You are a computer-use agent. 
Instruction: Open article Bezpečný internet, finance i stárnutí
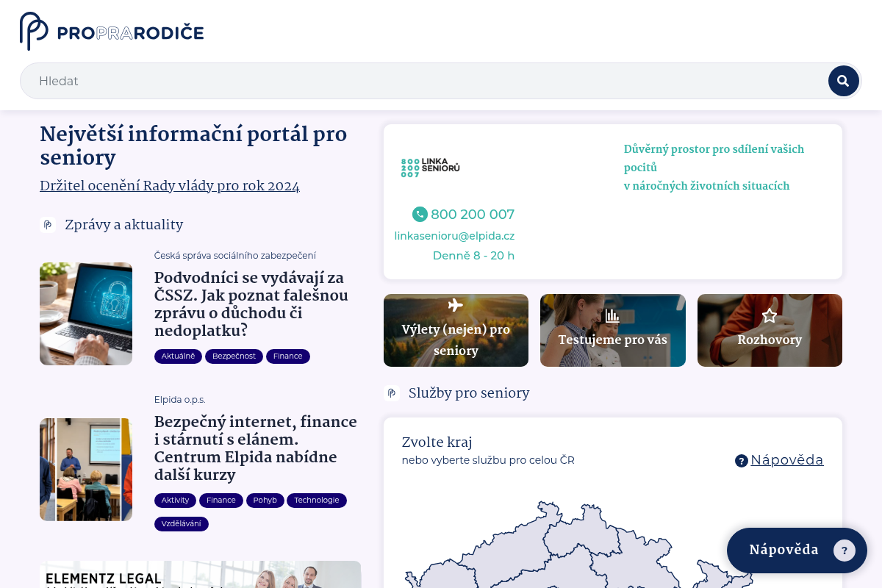(256, 448)
